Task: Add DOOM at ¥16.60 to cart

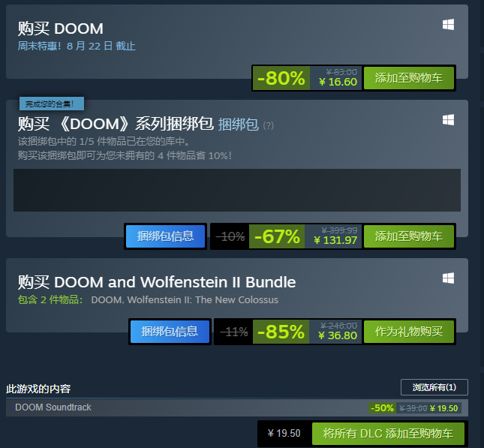Action: pos(409,78)
